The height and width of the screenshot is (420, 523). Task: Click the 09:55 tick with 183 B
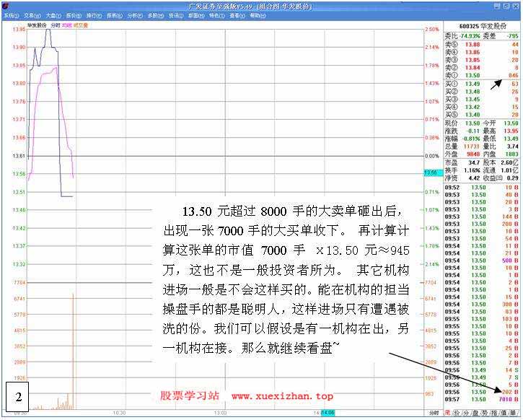point(482,319)
